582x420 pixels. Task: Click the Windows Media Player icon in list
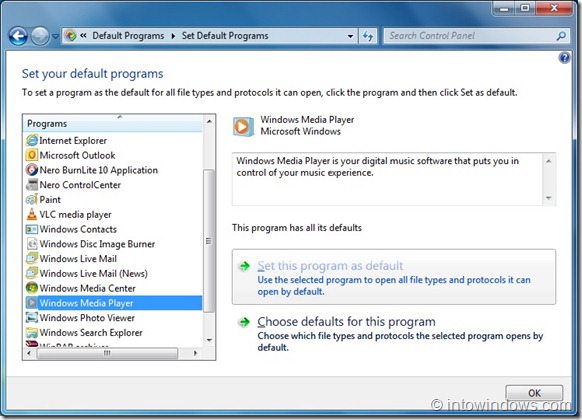(x=32, y=303)
